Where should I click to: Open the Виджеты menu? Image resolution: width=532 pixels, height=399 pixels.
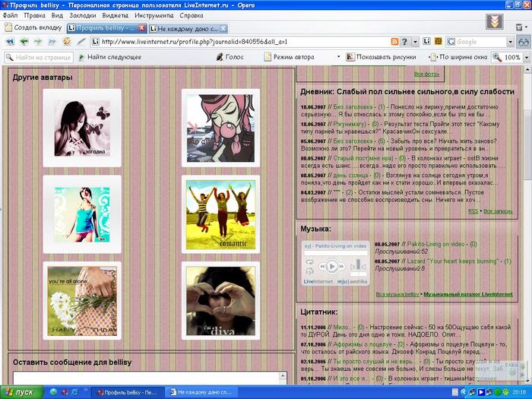coord(115,15)
